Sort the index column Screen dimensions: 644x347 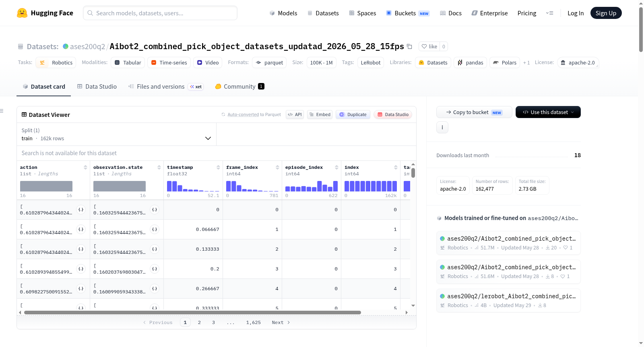coord(396,167)
